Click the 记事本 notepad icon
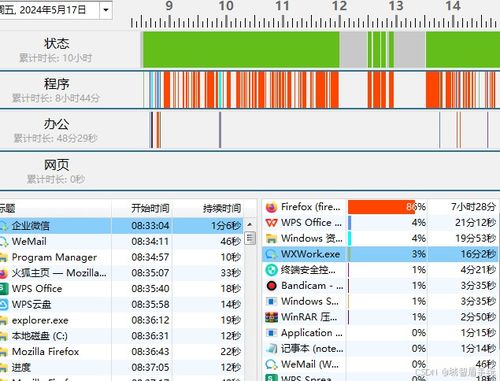This screenshot has height=381, width=500. (x=271, y=349)
